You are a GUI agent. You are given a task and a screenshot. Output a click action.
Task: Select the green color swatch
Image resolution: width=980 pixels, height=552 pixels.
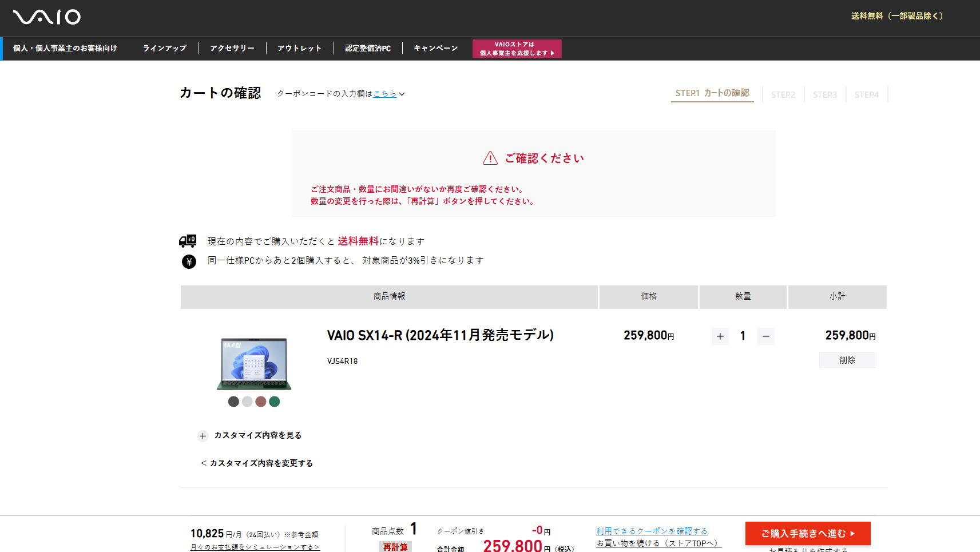[x=275, y=402]
